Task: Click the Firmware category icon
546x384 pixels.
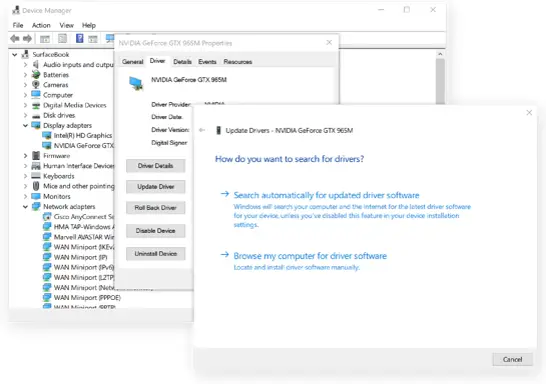Action: click(36, 156)
